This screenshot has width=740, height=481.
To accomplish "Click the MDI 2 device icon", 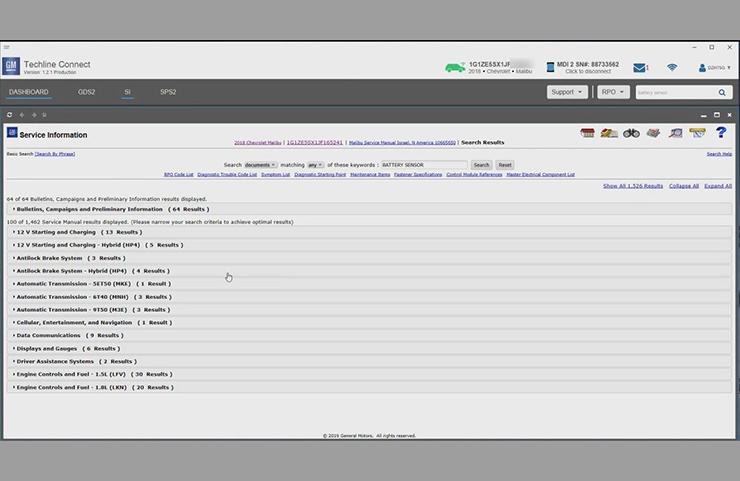I will point(550,68).
